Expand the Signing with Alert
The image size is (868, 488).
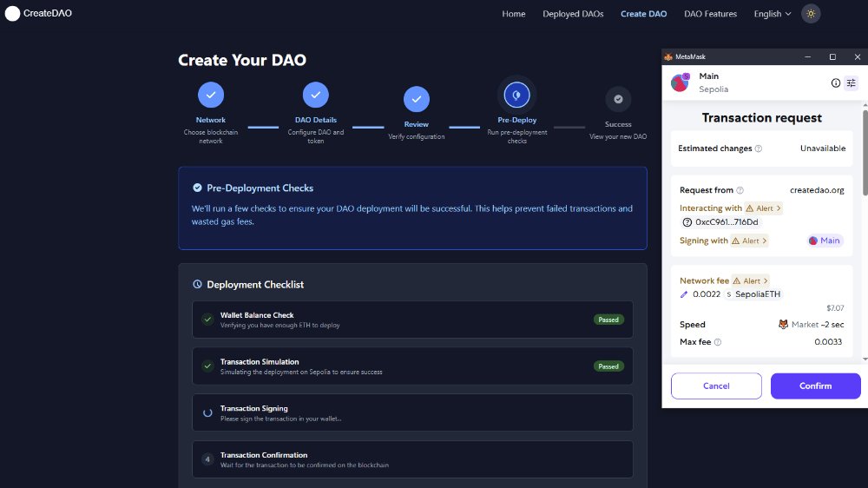point(749,241)
